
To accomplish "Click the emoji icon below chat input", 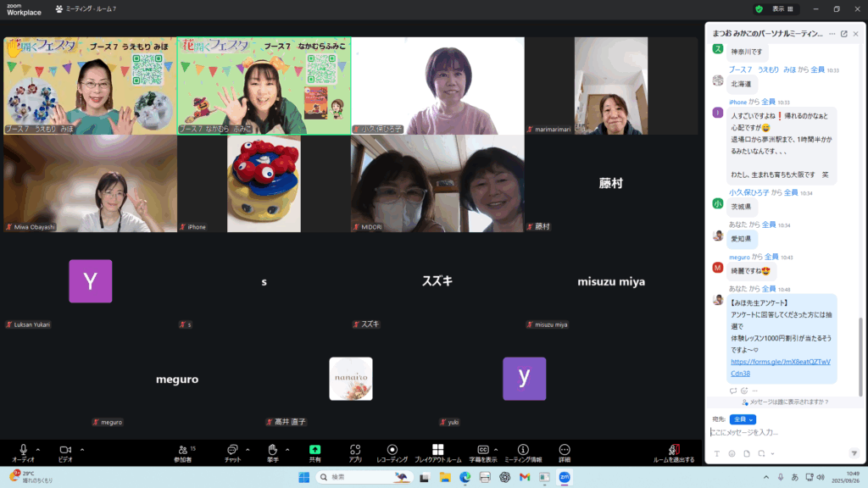I will pos(732,453).
